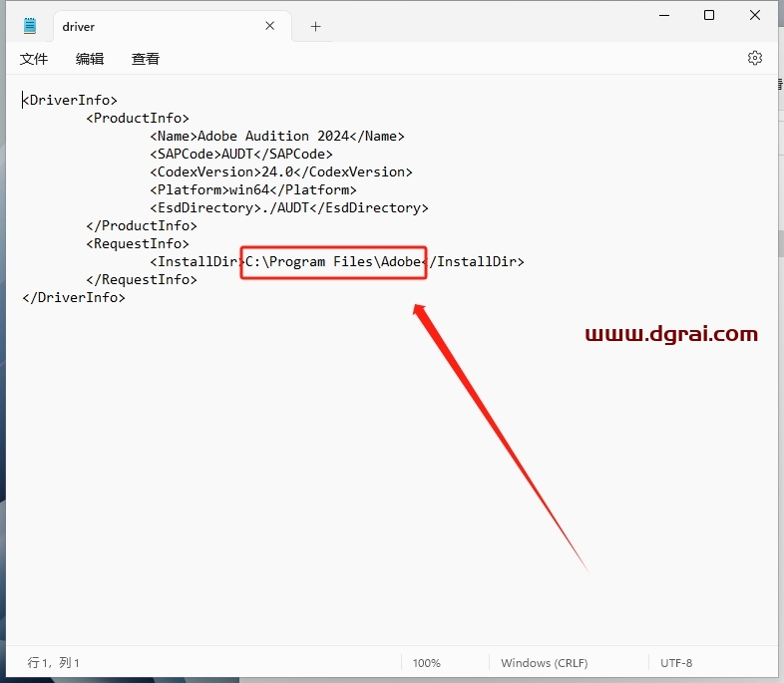Click the closing </DriverInfo> tag
The height and width of the screenshot is (683, 784).
click(74, 298)
